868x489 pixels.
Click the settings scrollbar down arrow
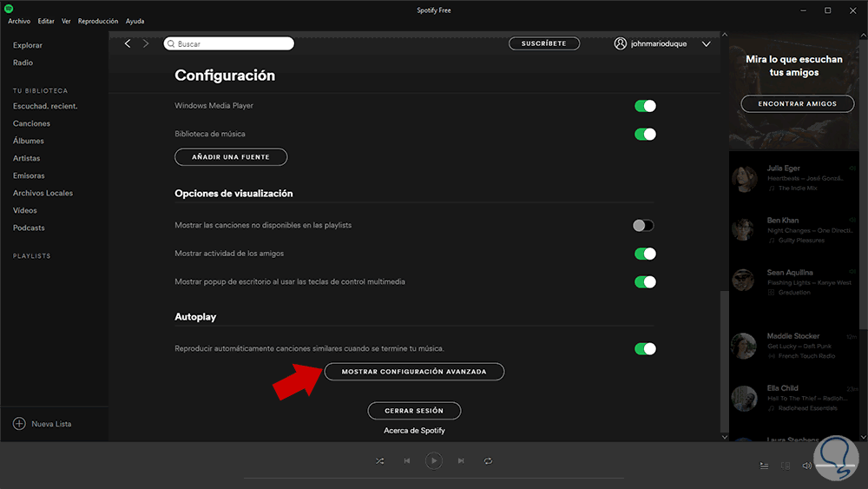pyautogui.click(x=725, y=437)
